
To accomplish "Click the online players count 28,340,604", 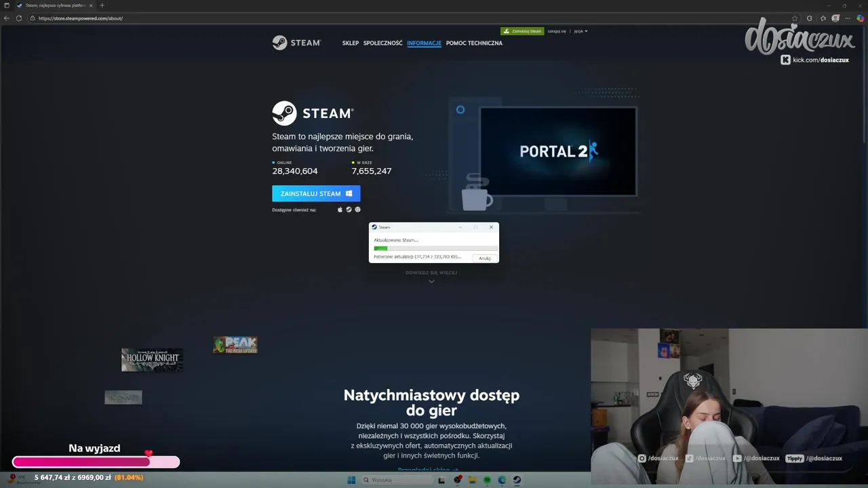I will coord(295,171).
